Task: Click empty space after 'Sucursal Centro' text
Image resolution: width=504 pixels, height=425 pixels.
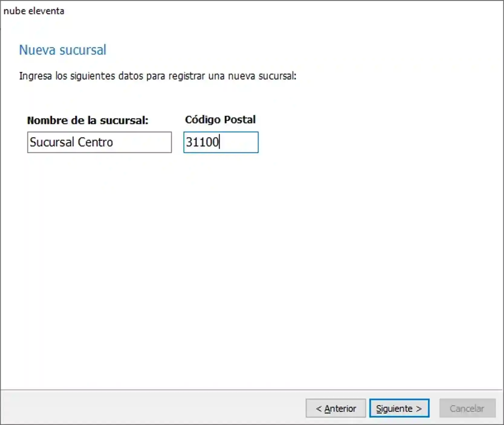Action: coord(142,142)
